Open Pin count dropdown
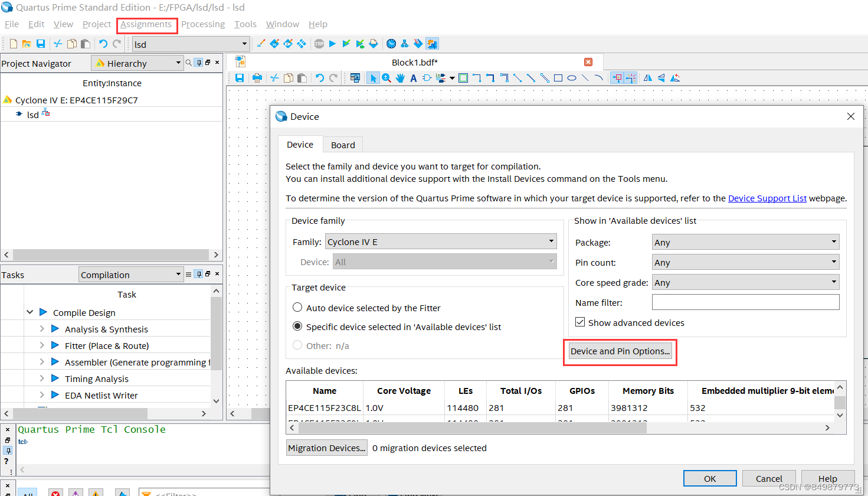Image resolution: width=868 pixels, height=496 pixels. tap(746, 262)
